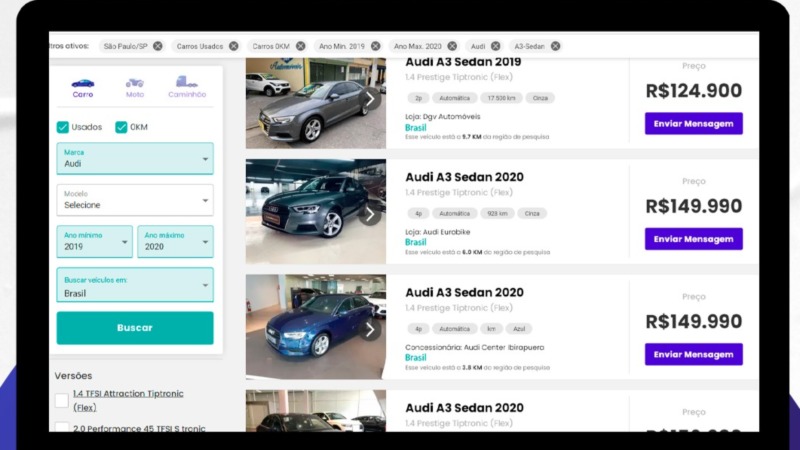Click the Buscar search button
The image size is (800, 450).
point(135,328)
